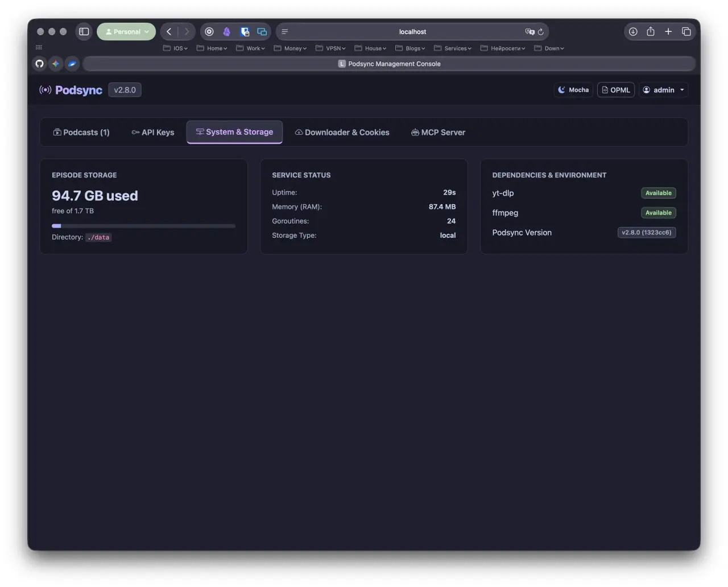Click the blue screens extension icon
Screen dimensions: 728x587
tap(262, 32)
